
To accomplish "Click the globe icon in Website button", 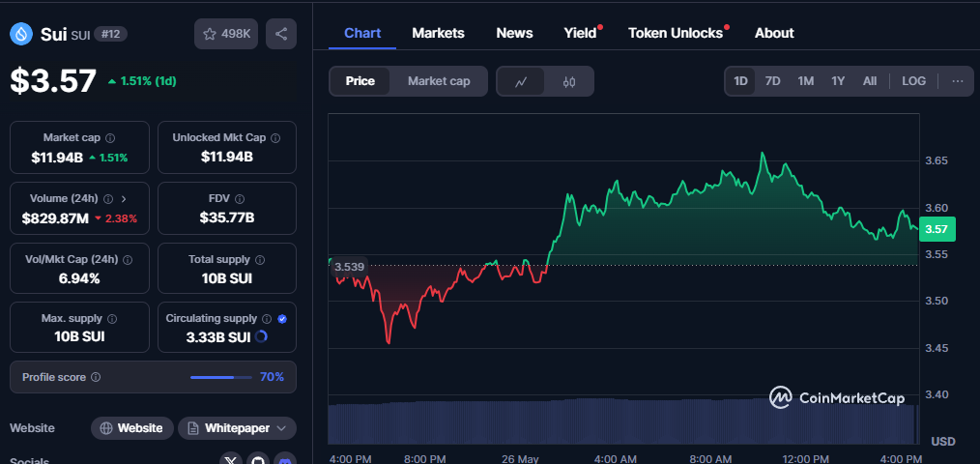I will point(107,428).
